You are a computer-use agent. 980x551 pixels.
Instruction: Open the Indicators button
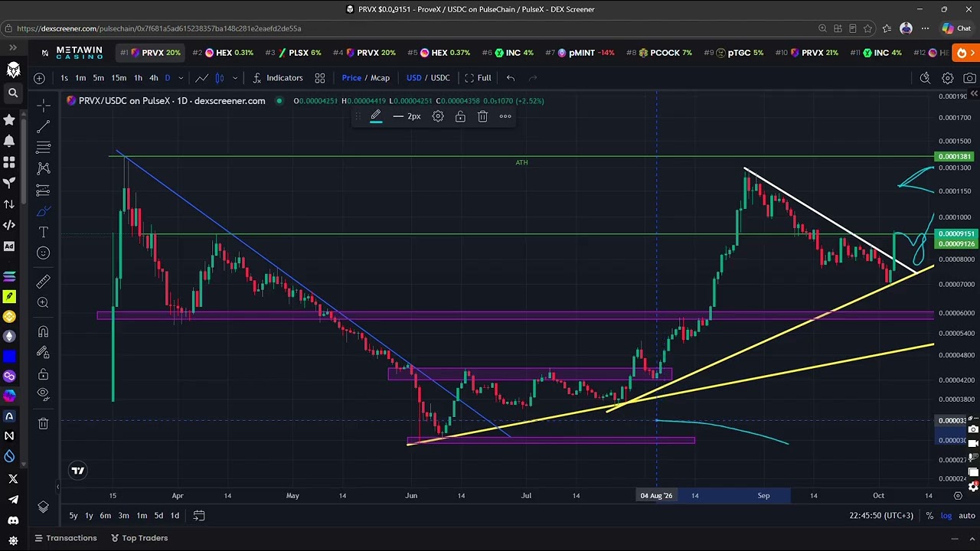pos(278,78)
